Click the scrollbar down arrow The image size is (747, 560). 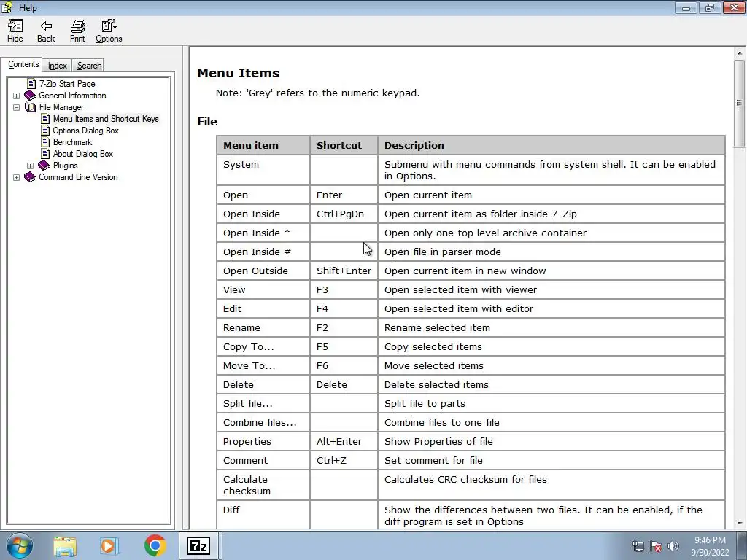click(x=740, y=523)
